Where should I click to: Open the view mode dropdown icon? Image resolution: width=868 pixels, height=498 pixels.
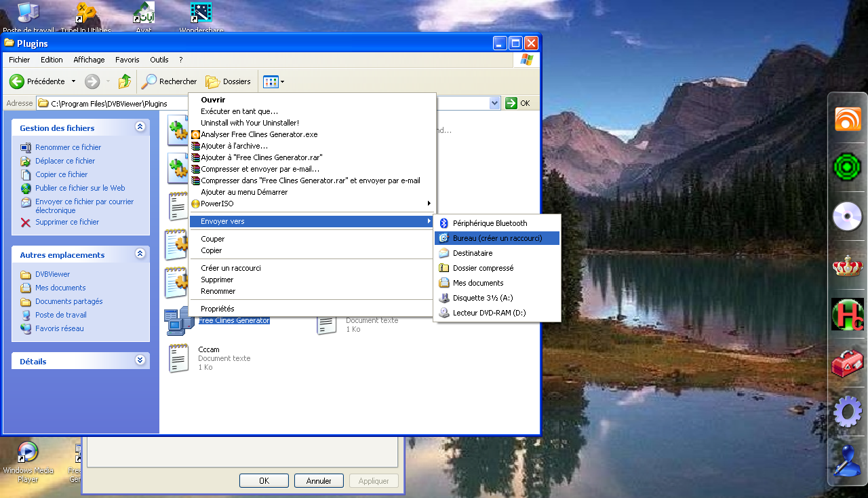tap(273, 81)
